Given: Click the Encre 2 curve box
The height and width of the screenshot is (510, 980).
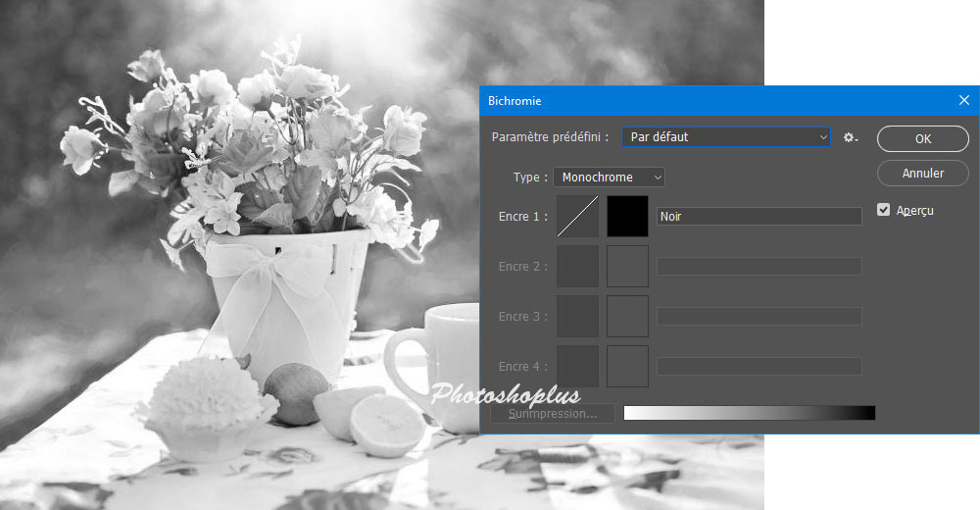Looking at the screenshot, I should (x=577, y=266).
